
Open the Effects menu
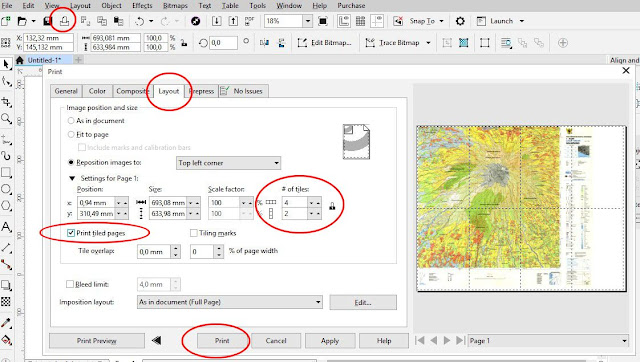tap(142, 6)
